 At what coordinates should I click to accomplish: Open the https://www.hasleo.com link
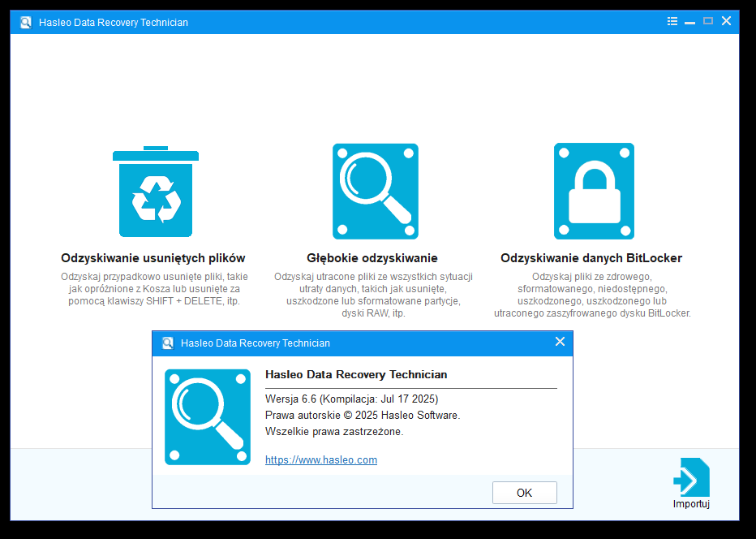321,460
